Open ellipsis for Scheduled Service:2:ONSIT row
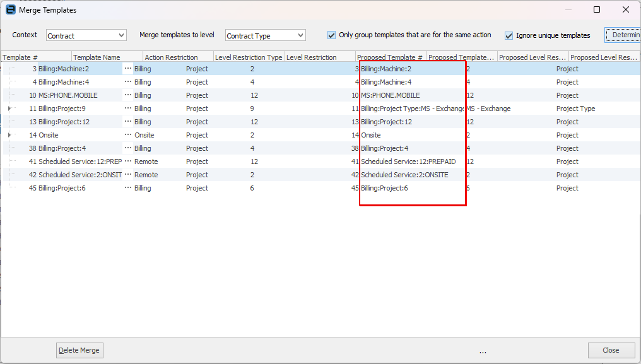The image size is (641, 364). point(128,175)
